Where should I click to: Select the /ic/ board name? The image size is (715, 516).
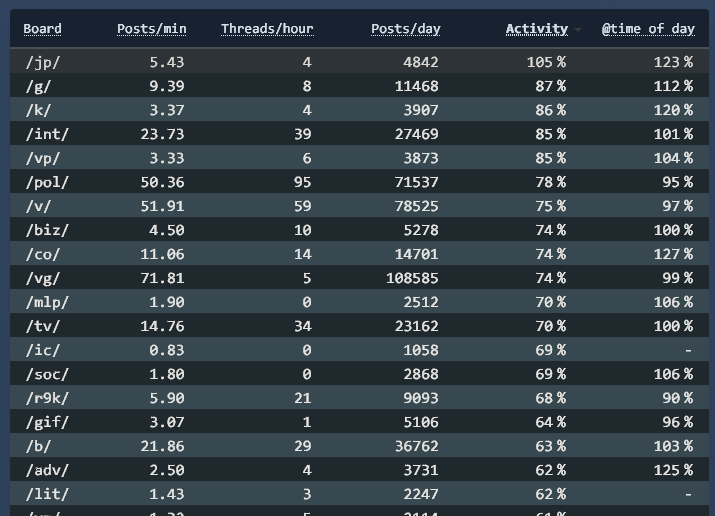coord(42,350)
